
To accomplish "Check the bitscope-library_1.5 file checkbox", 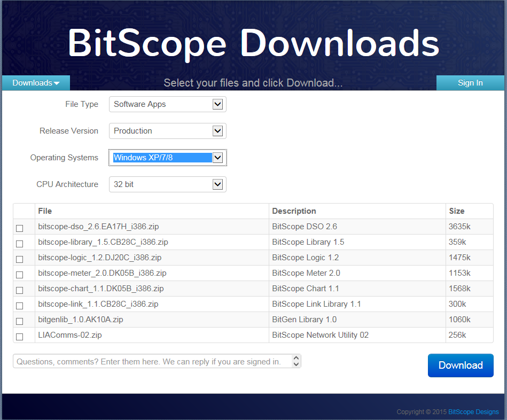I will coord(19,244).
